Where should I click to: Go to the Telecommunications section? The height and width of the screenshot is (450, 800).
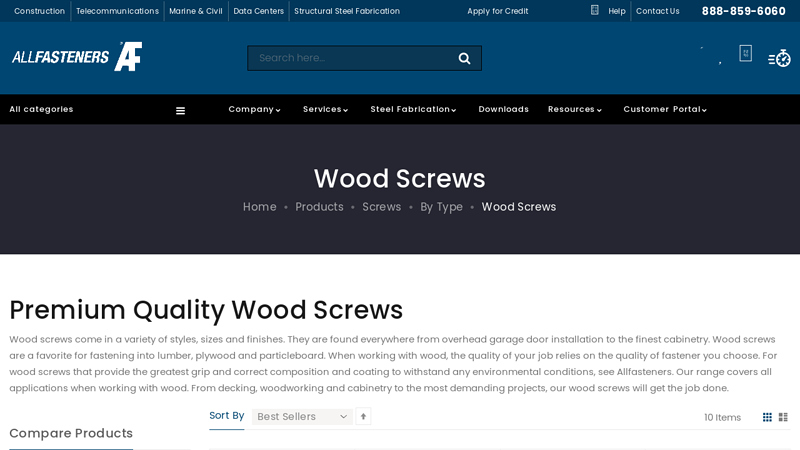pyautogui.click(x=117, y=11)
